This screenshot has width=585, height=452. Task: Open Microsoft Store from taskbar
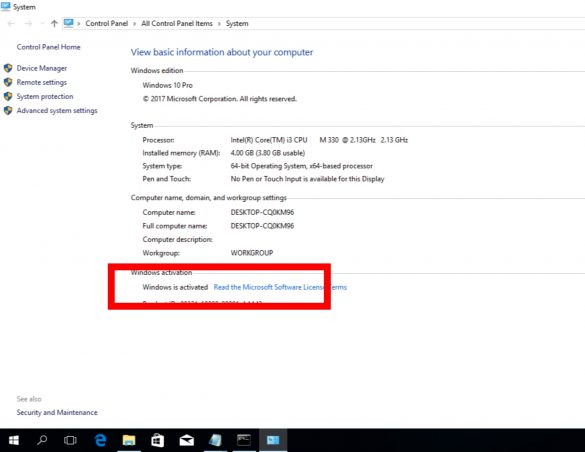[x=157, y=440]
